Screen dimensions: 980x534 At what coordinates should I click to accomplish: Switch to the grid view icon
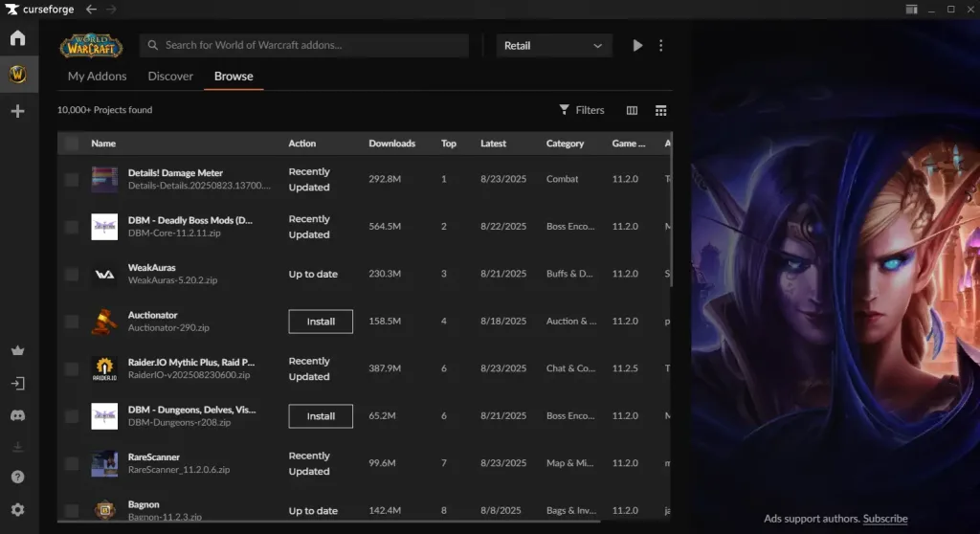click(x=660, y=111)
